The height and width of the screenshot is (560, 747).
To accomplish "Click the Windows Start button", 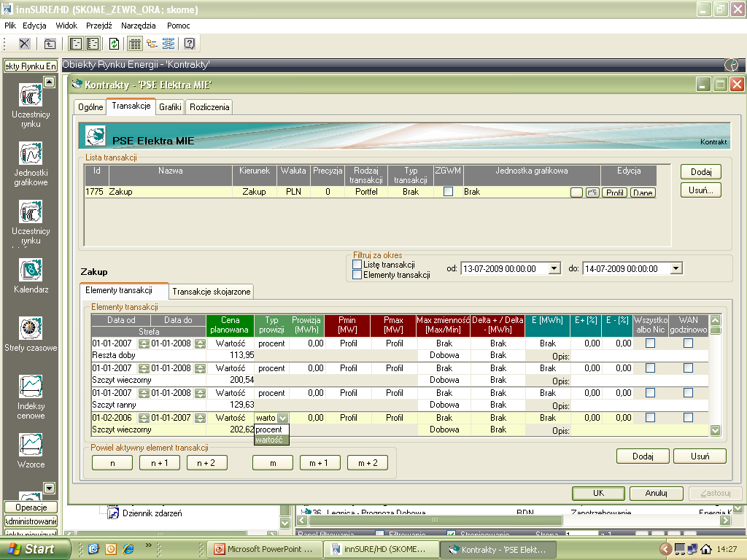I will (x=35, y=549).
